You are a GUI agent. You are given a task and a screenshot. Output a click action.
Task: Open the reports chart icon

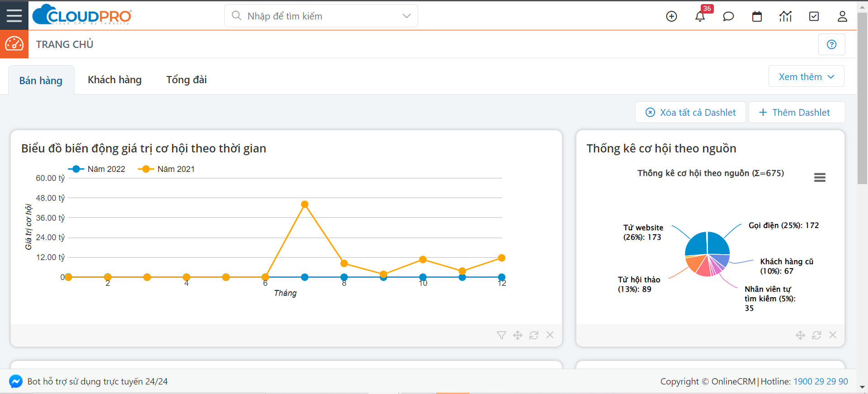click(x=785, y=16)
